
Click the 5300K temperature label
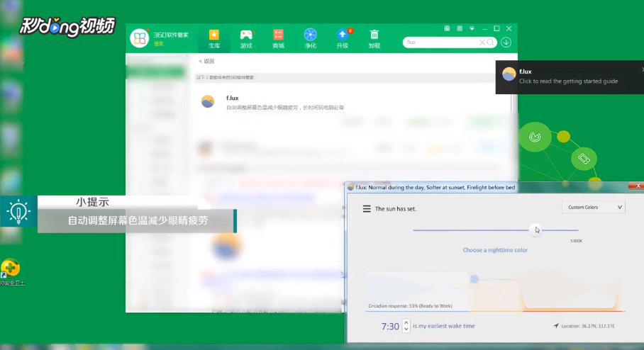tap(576, 241)
